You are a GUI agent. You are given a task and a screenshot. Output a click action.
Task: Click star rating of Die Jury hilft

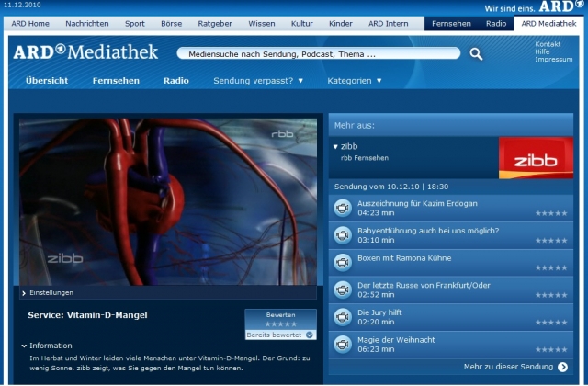(551, 323)
